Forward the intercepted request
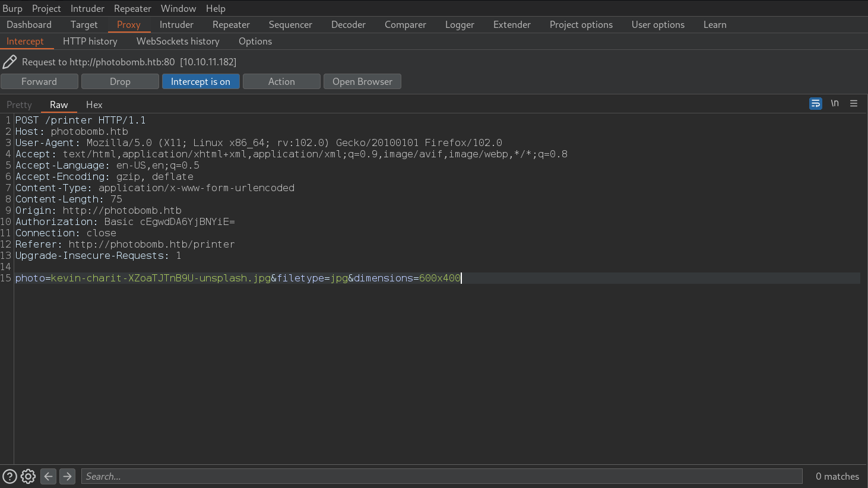Viewport: 868px width, 488px height. point(39,81)
